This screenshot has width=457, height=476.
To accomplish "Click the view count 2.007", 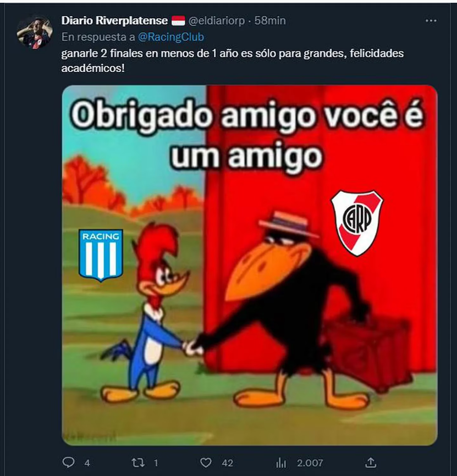I will pyautogui.click(x=310, y=463).
